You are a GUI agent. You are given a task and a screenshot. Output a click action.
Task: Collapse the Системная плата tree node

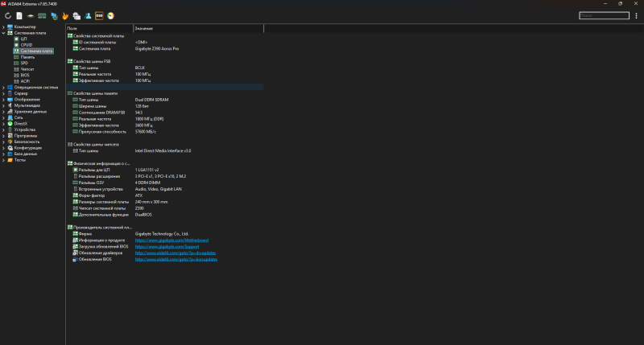click(3, 33)
